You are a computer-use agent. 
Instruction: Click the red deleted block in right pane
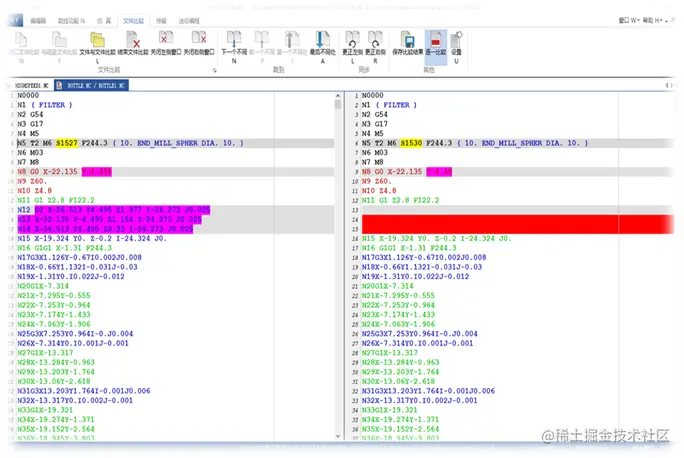[518, 224]
